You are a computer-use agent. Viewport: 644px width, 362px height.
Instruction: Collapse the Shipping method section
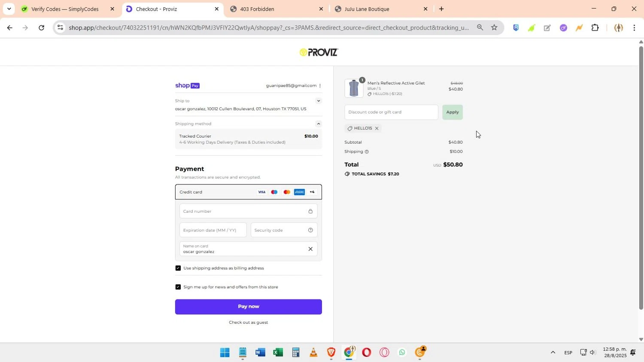tap(319, 124)
